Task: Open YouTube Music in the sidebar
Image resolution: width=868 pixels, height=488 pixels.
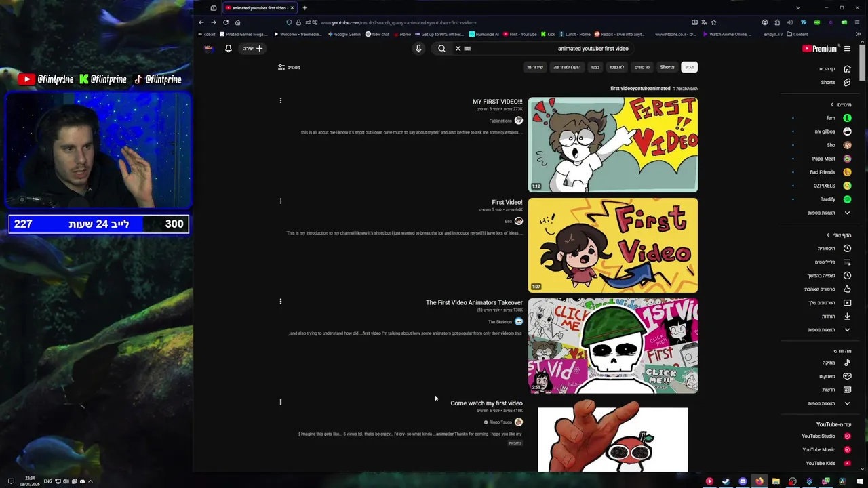Action: click(827, 450)
